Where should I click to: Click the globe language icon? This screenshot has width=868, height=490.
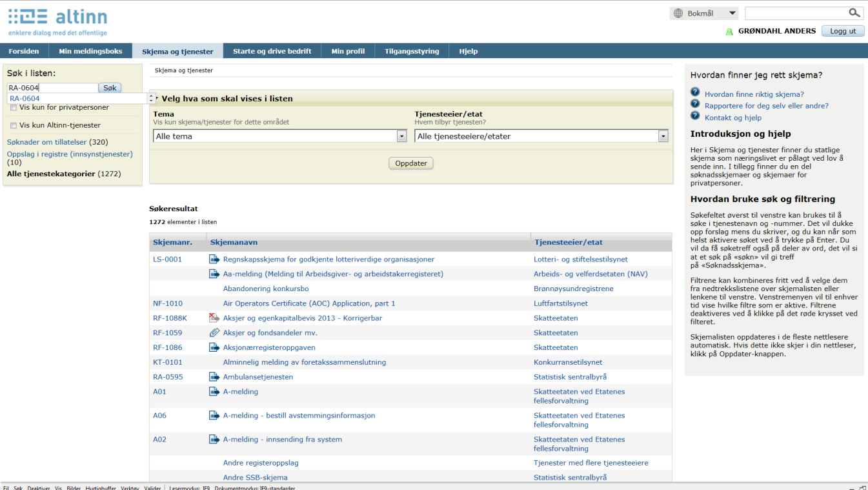tap(678, 13)
